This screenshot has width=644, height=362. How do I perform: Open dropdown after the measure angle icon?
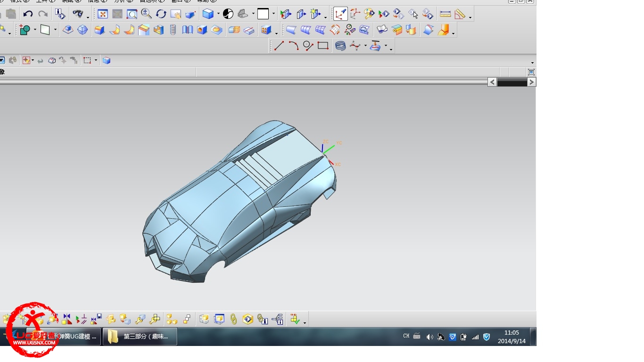(x=470, y=17)
